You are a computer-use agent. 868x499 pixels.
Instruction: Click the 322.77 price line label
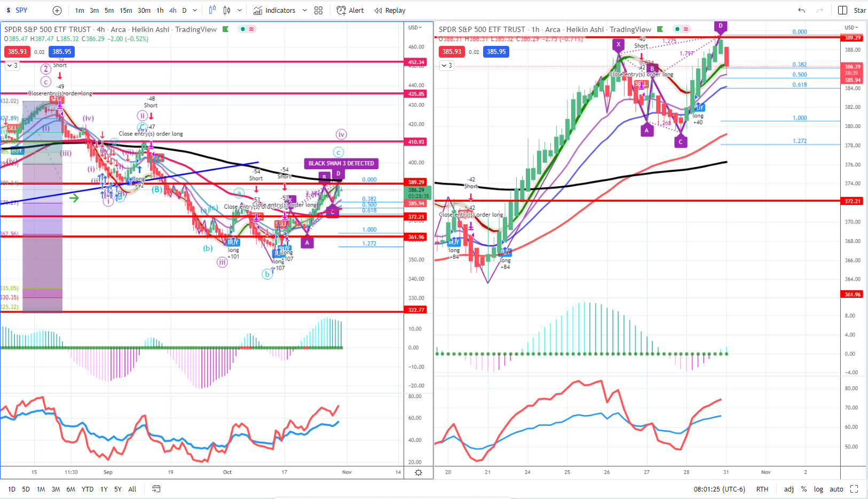[x=416, y=310]
